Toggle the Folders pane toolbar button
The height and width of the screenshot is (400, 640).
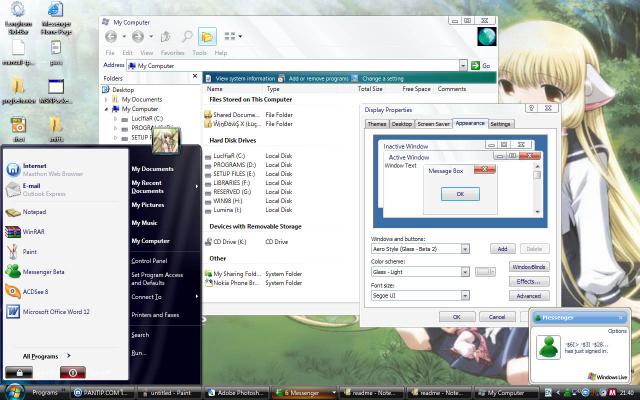tap(207, 37)
